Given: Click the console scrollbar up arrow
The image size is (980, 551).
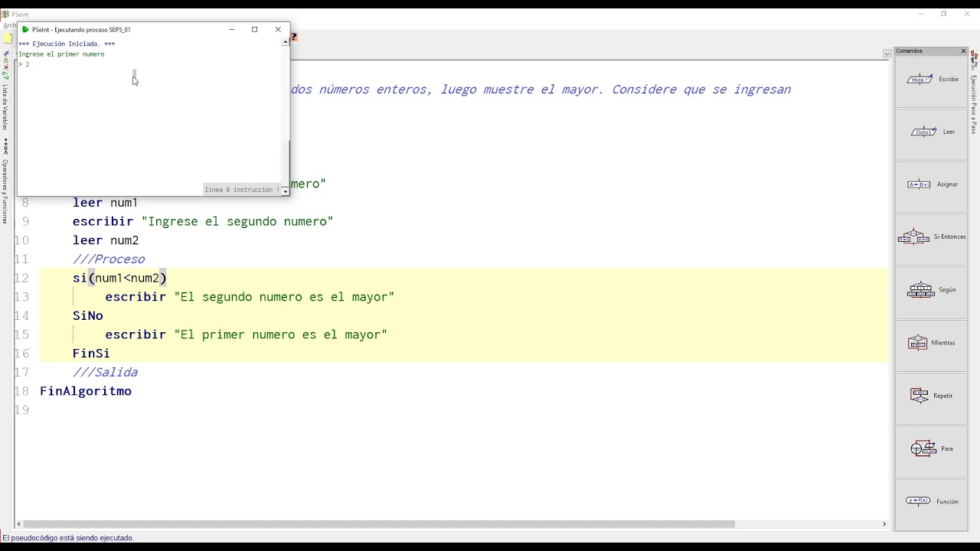Looking at the screenshot, I should (286, 42).
